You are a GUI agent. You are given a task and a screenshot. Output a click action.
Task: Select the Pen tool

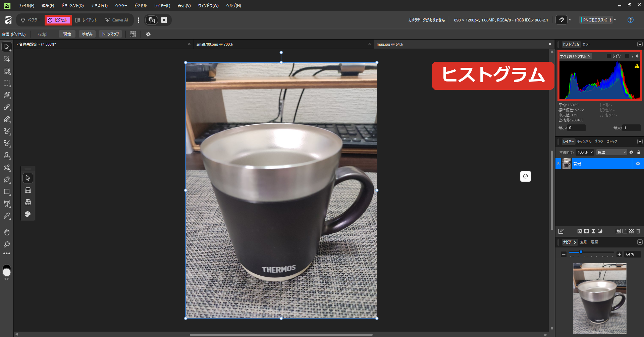click(x=7, y=180)
